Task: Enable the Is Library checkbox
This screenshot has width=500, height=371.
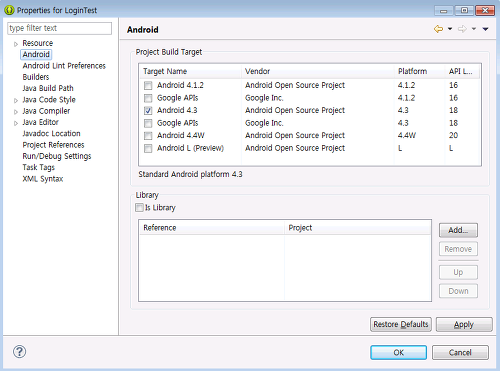Action: tap(139, 208)
